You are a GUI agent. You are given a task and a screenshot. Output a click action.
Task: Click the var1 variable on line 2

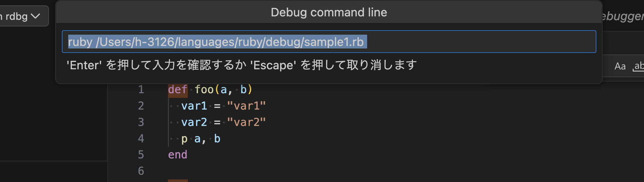(x=194, y=106)
